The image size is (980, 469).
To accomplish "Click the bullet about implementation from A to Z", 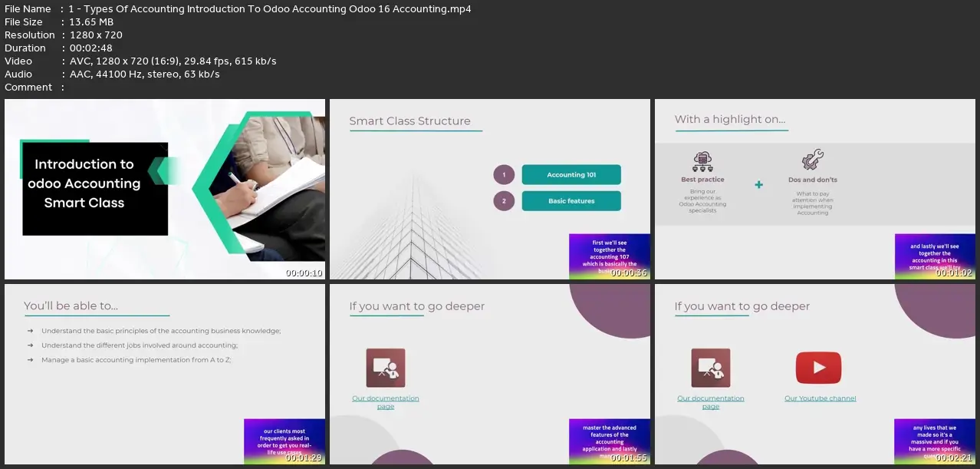I will [x=136, y=359].
